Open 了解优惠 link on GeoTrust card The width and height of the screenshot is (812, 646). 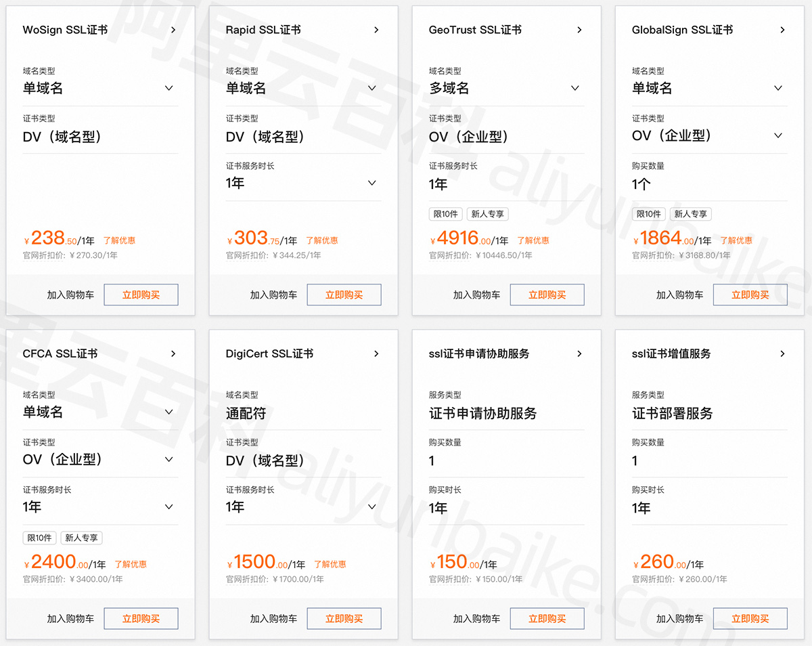click(533, 240)
